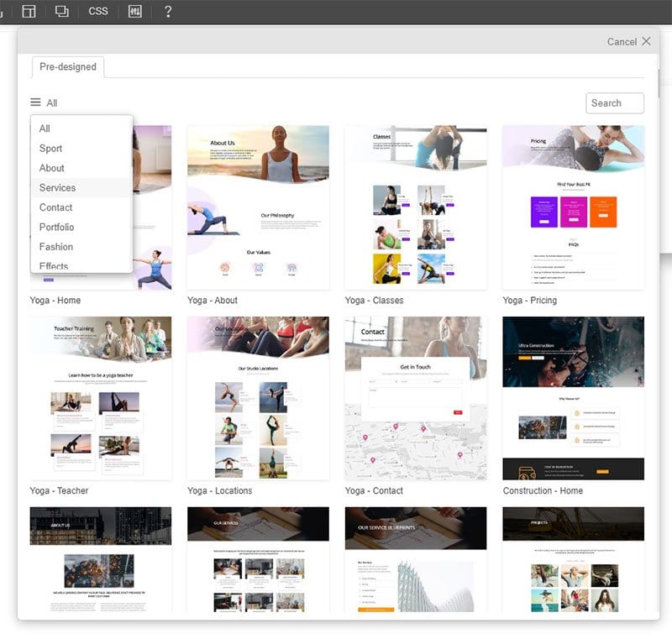Click the Yoga - Pricing label
The image size is (672, 639).
[530, 301]
